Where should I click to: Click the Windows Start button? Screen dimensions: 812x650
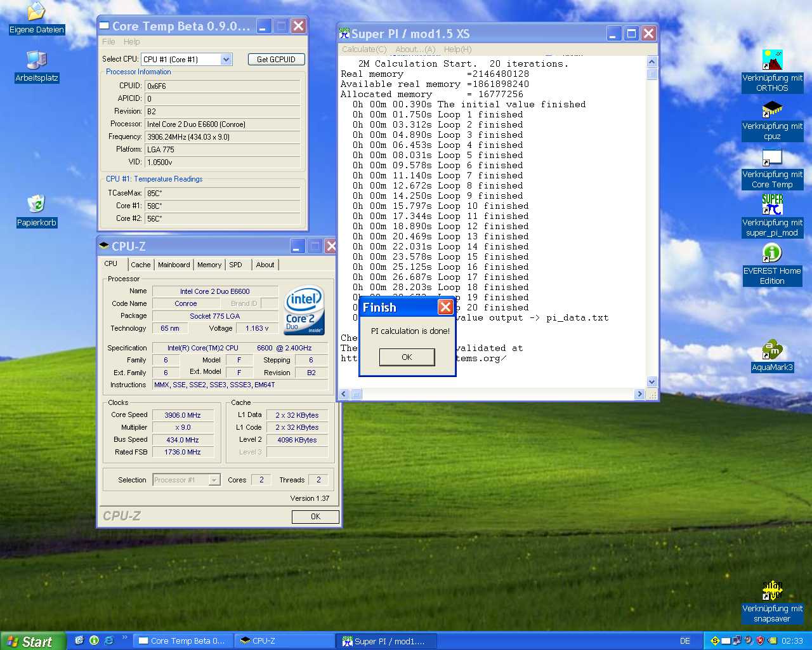pos(33,641)
